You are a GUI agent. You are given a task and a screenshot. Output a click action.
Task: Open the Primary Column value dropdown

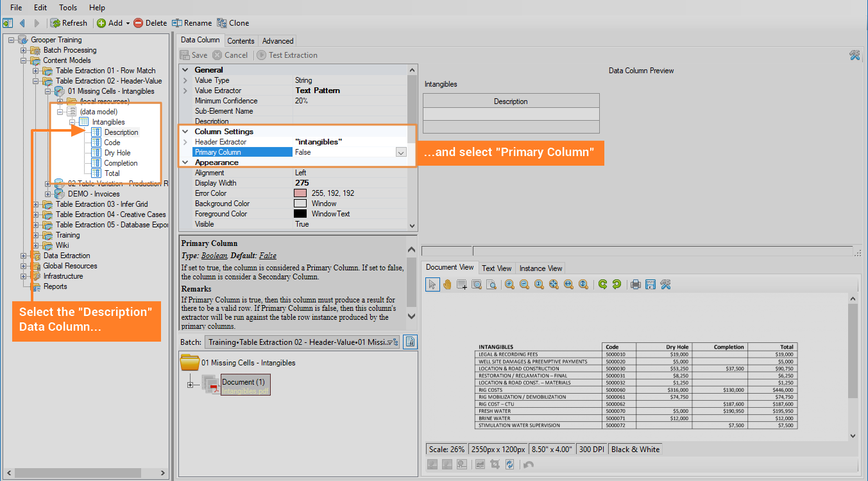pyautogui.click(x=401, y=152)
